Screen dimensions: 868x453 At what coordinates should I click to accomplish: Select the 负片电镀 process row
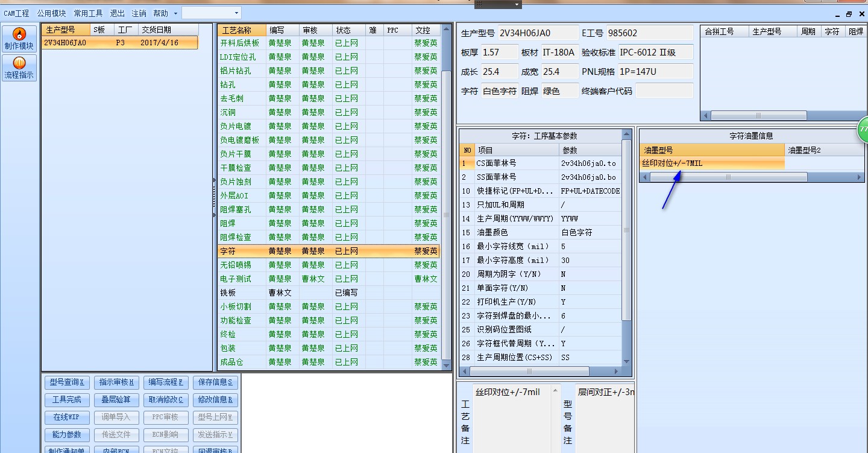point(329,126)
